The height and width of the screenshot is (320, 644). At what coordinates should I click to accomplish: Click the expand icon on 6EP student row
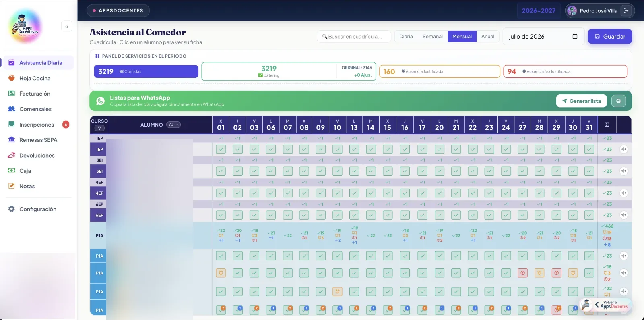pos(624,215)
